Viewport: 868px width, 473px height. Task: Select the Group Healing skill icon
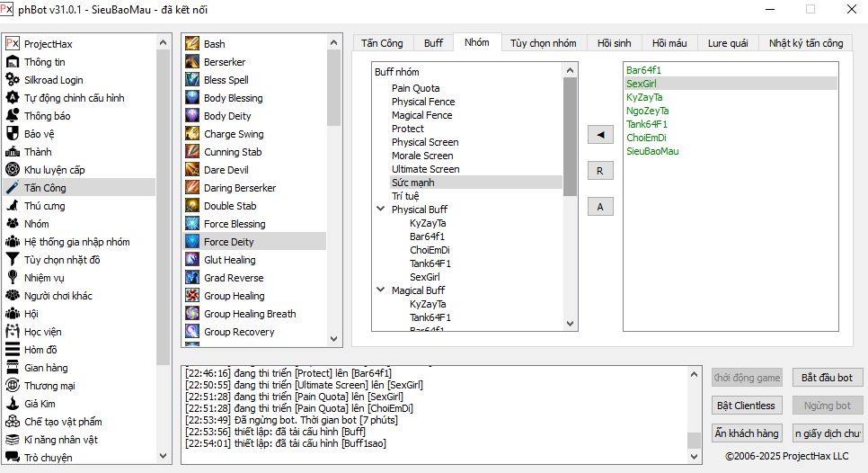(192, 296)
